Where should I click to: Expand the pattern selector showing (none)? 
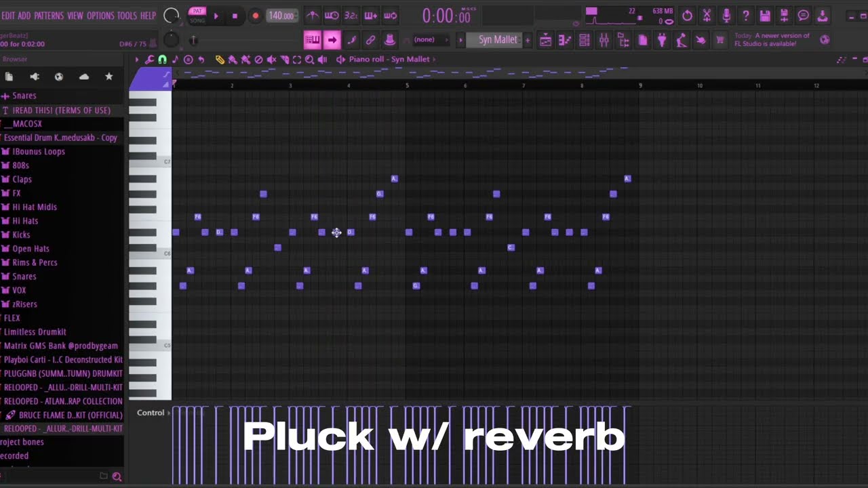tap(431, 40)
